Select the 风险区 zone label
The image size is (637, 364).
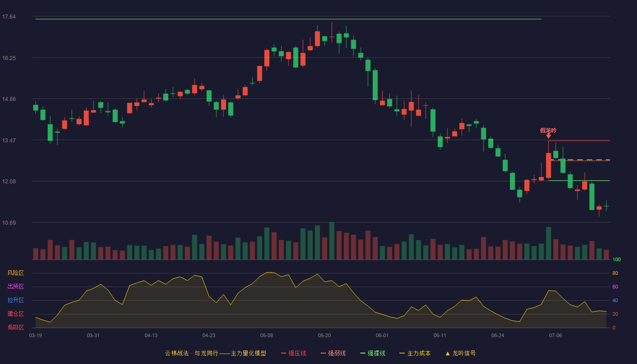15,273
